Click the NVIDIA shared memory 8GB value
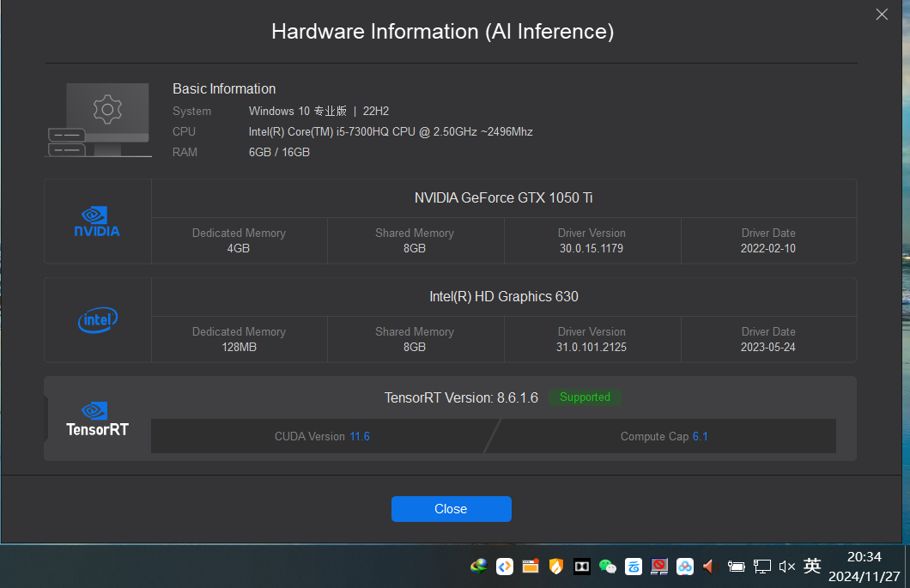Image resolution: width=910 pixels, height=588 pixels. point(415,248)
